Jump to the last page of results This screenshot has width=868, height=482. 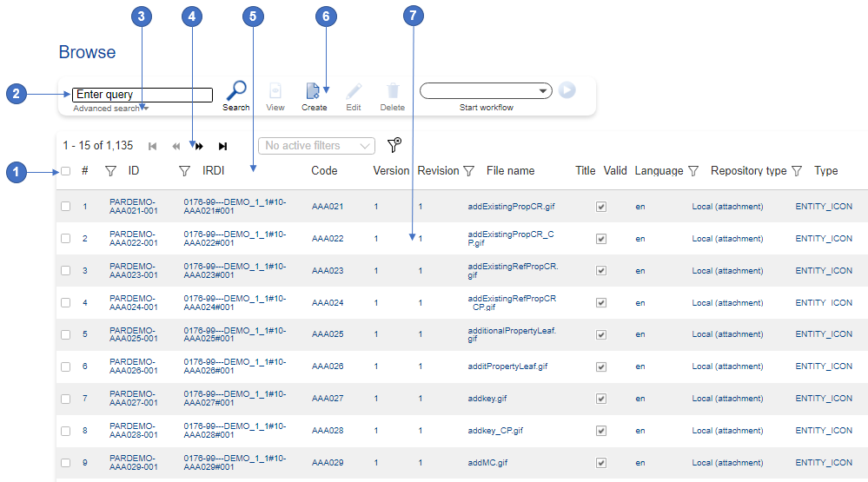coord(222,147)
